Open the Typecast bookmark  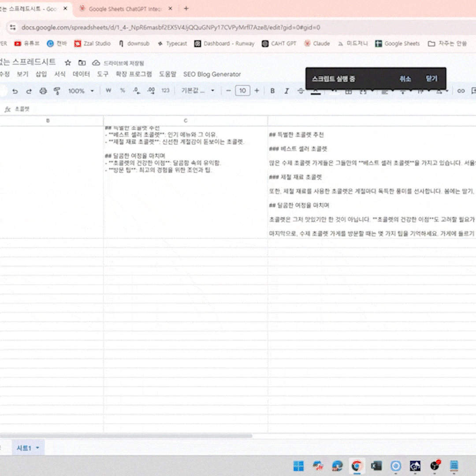(x=172, y=43)
